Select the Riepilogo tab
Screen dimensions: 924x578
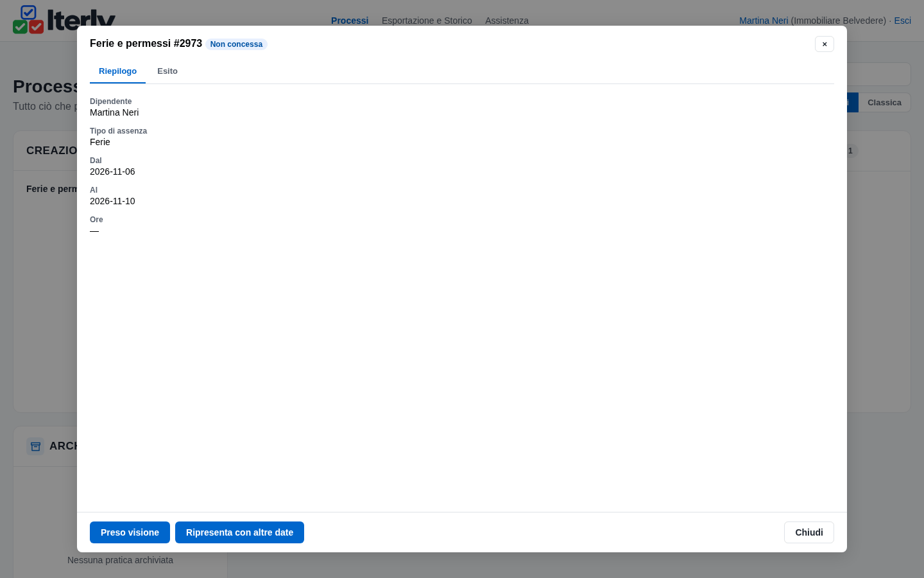[117, 71]
